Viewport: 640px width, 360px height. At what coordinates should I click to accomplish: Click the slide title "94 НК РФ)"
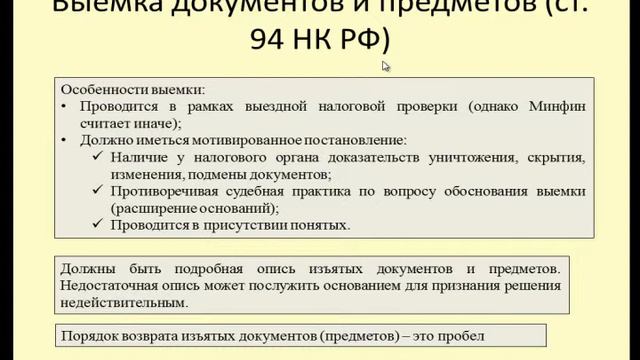click(320, 39)
